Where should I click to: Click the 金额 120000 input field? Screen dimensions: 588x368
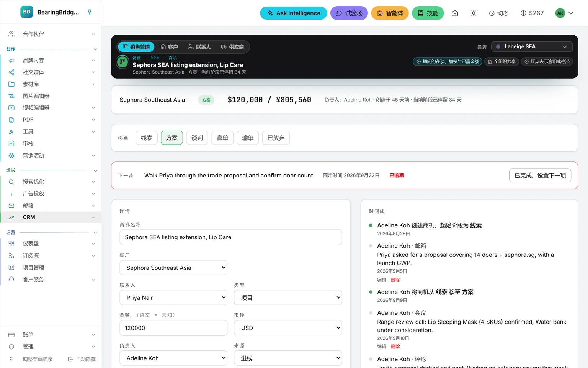click(x=173, y=328)
